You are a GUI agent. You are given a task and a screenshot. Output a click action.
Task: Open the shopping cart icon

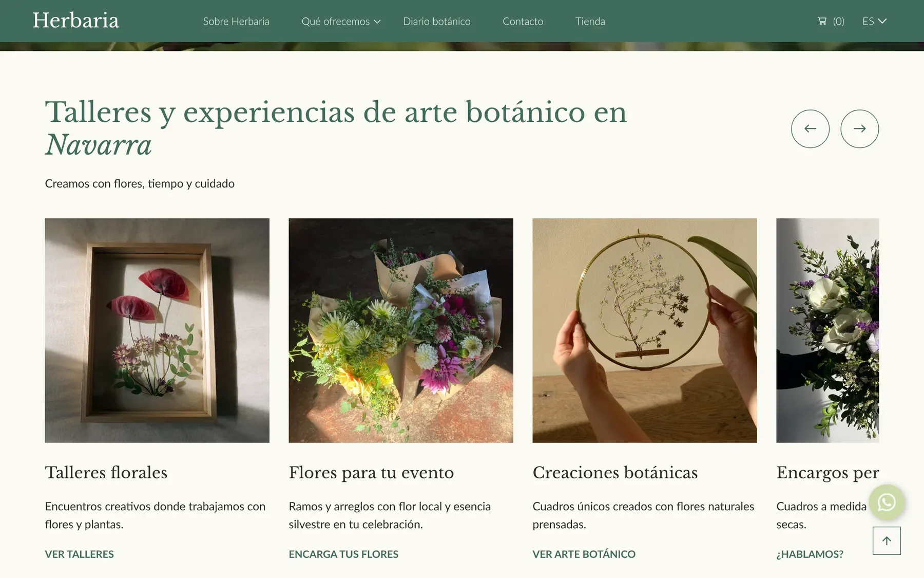click(822, 21)
